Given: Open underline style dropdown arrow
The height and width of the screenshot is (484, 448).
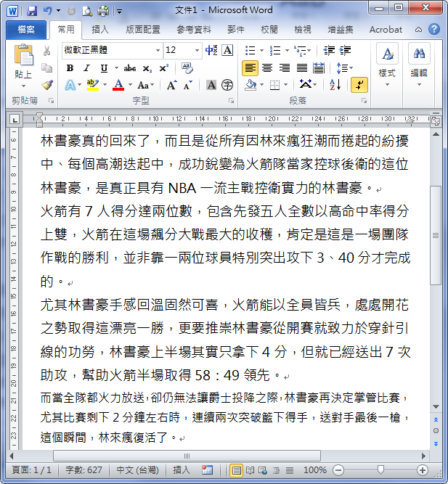Looking at the screenshot, I should [116, 68].
